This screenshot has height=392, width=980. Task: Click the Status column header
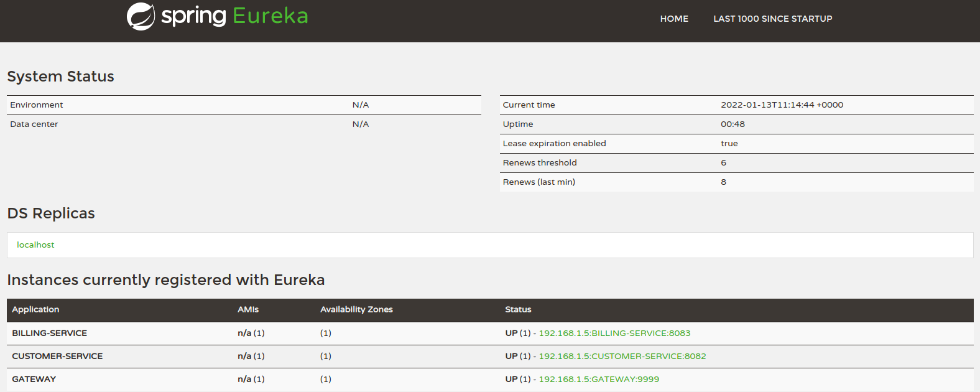[518, 310]
